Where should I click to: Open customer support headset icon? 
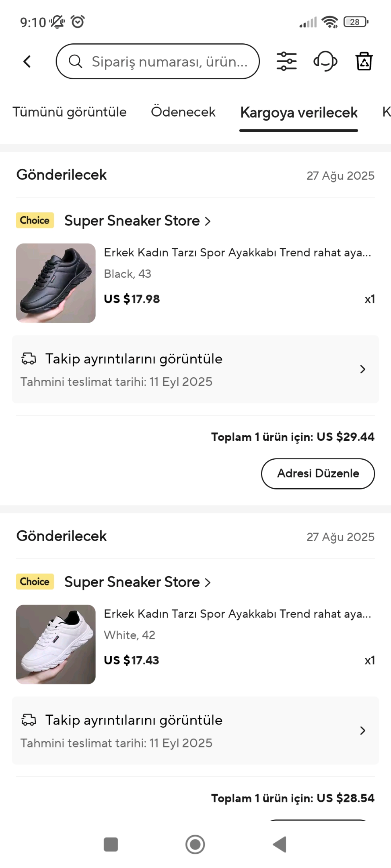point(325,61)
